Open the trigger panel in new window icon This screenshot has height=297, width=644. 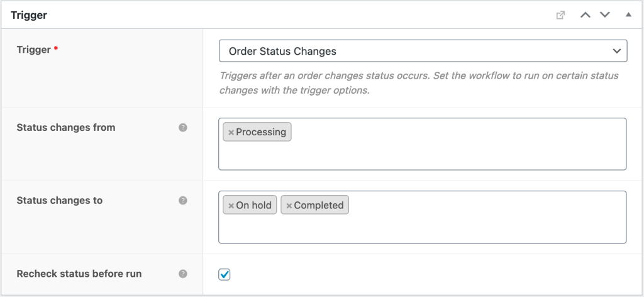tap(560, 15)
